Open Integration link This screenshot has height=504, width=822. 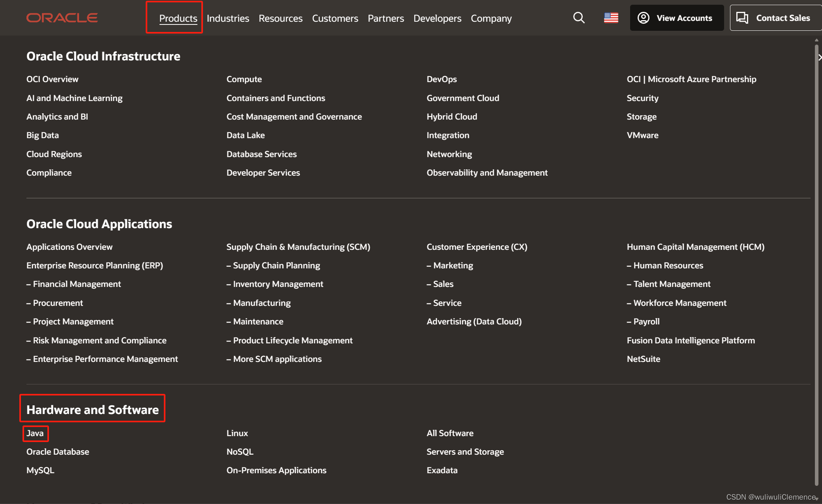point(448,135)
